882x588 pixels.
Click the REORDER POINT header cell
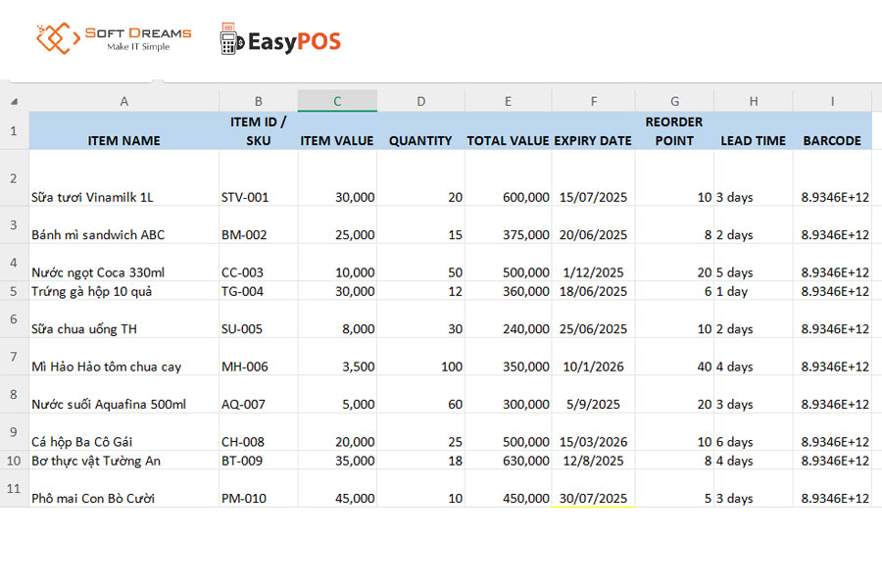click(x=673, y=131)
